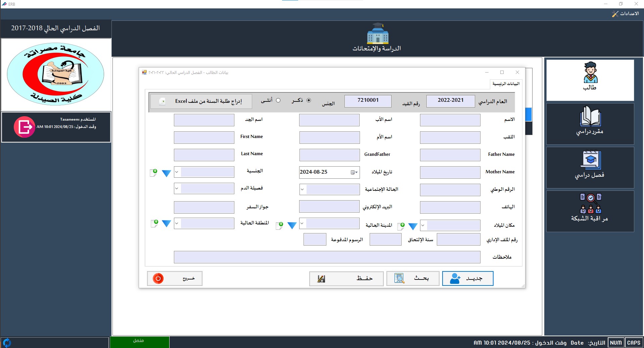
Task: Click the add-new icon beside المدينة الحالية
Action: click(x=279, y=226)
